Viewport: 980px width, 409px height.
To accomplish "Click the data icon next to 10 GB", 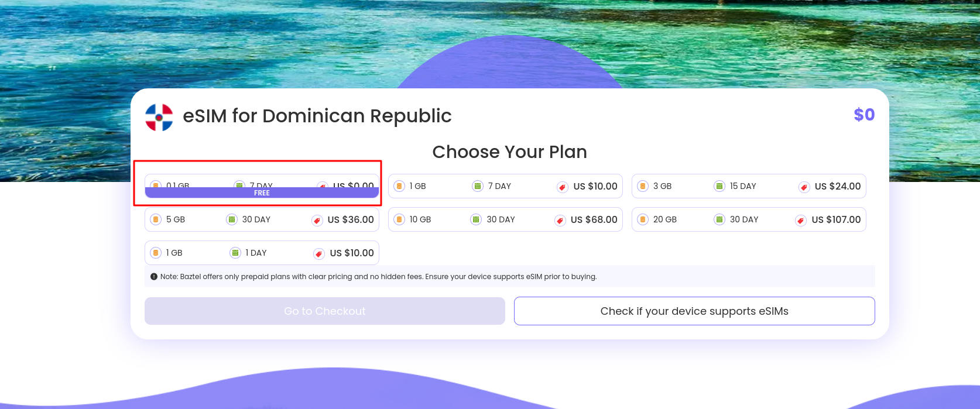I will [399, 219].
